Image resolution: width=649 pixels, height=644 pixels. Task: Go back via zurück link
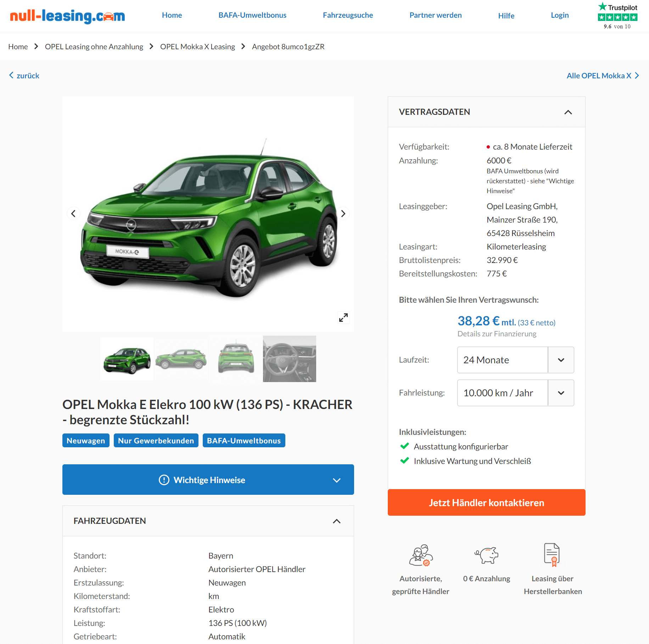(24, 75)
